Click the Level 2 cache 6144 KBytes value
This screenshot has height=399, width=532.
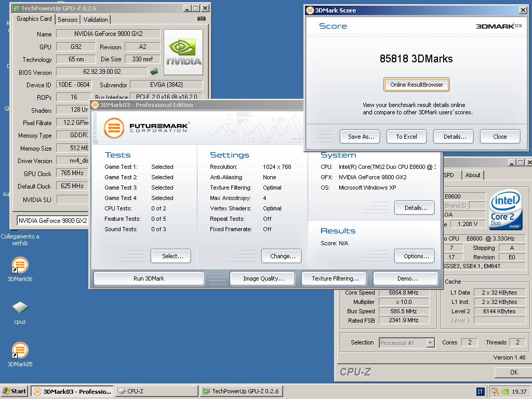point(499,311)
